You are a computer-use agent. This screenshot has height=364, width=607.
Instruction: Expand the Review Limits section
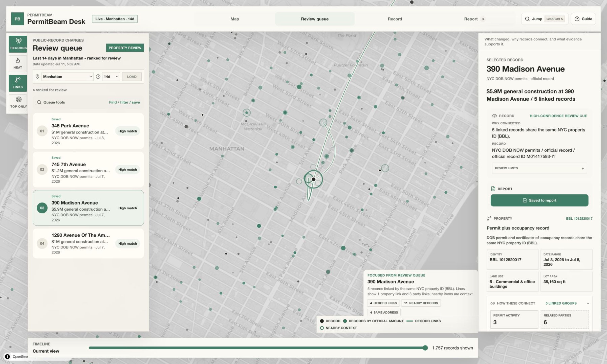tap(539, 168)
